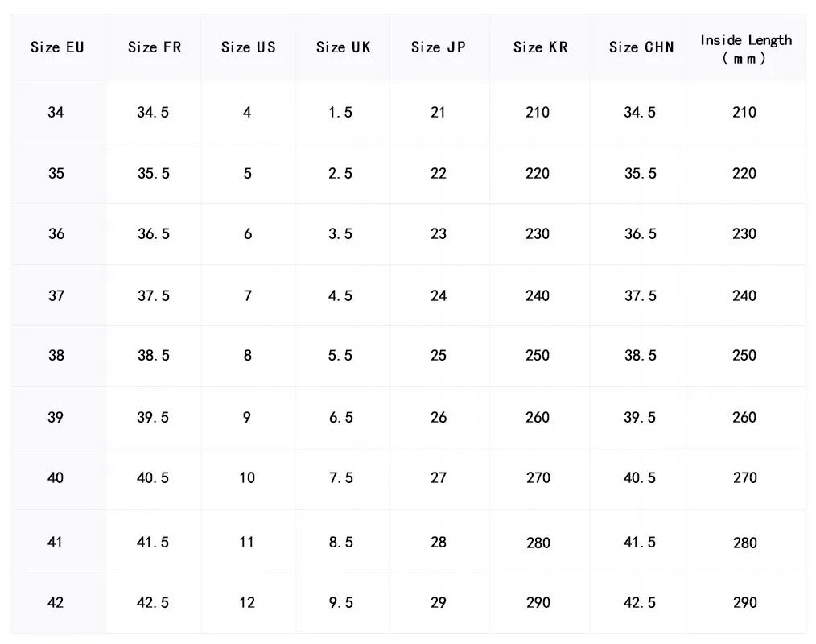Select KR size 270 cell
Image resolution: width=816 pixels, height=644 pixels.
[538, 478]
